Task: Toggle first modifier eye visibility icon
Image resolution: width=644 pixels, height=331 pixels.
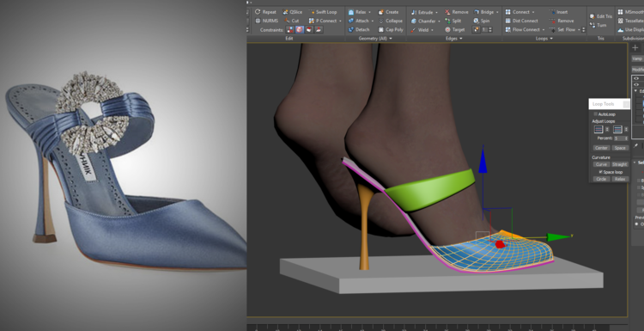Action: click(636, 78)
